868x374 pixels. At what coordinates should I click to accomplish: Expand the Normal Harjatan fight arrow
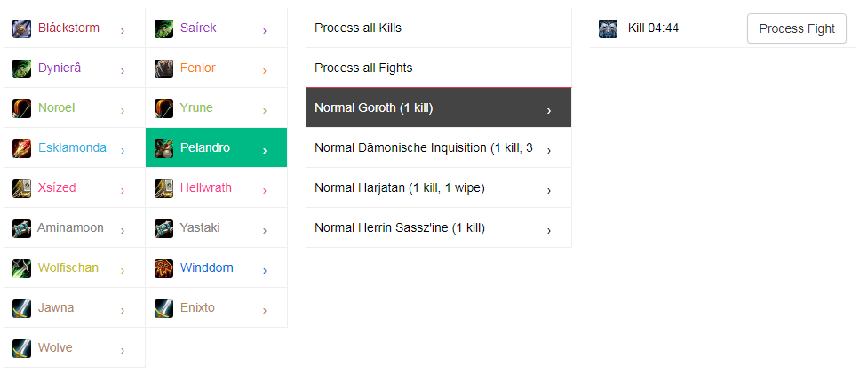[x=548, y=190]
